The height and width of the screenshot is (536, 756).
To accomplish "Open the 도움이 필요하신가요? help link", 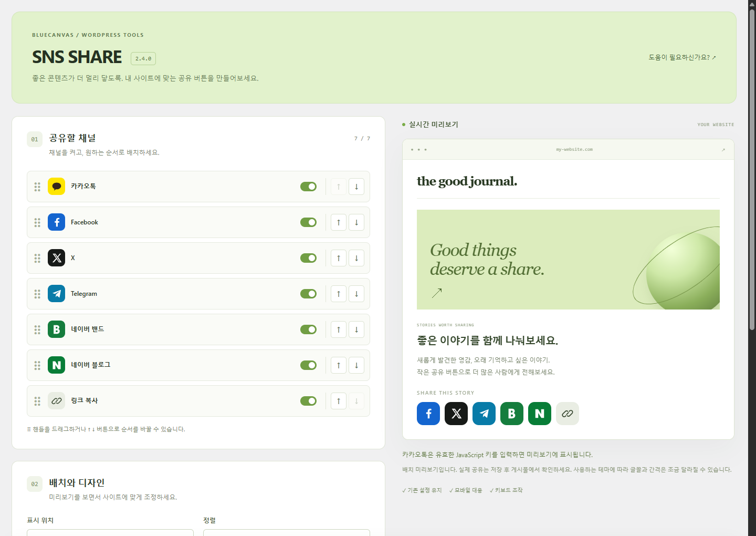I will (682, 57).
